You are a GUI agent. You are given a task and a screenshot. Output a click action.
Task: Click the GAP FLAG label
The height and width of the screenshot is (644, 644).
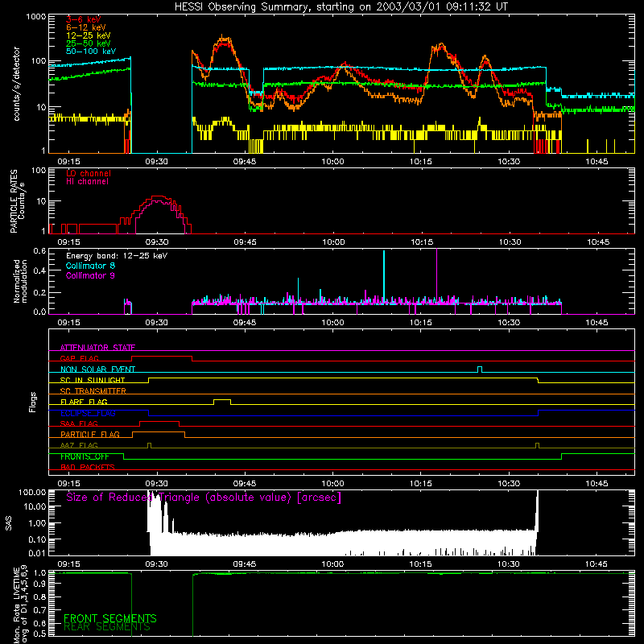[x=79, y=358]
